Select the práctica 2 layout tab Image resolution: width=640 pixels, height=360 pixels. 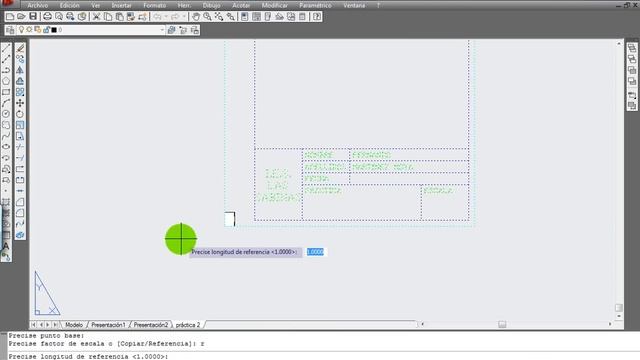pyautogui.click(x=188, y=325)
